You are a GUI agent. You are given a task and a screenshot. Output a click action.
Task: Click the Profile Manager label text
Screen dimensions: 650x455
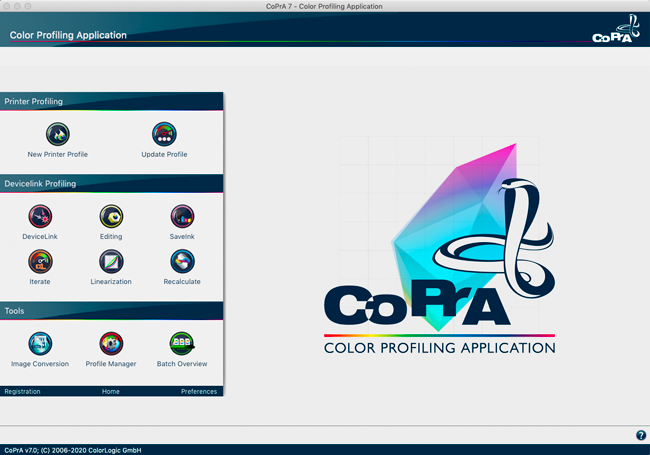pos(111,363)
